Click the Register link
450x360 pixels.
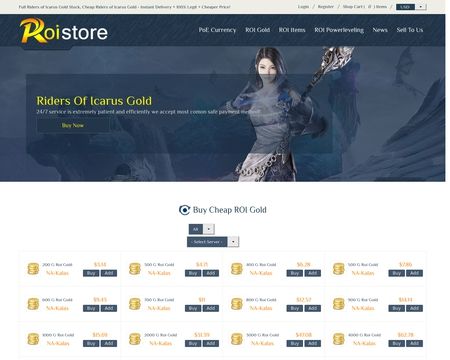coord(326,7)
